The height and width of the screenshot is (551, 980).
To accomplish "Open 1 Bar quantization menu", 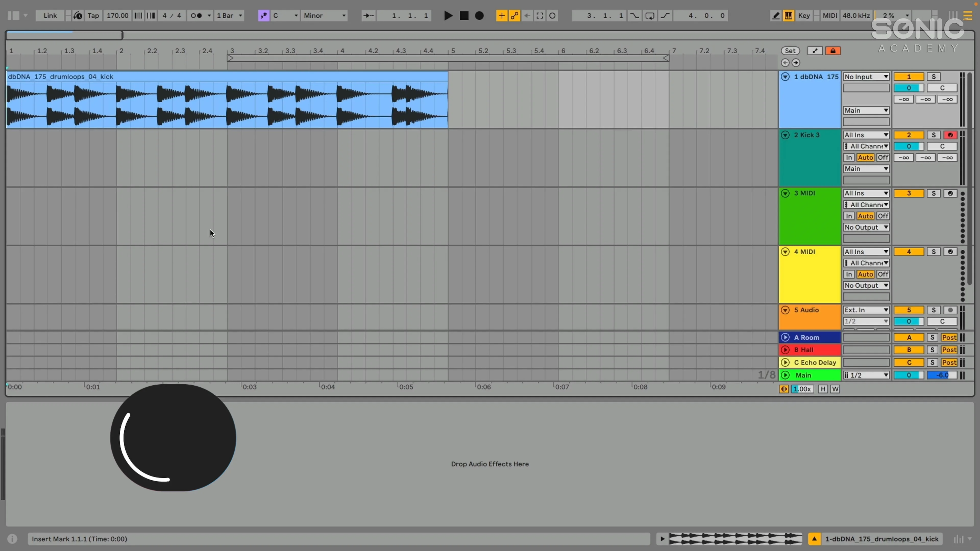I will coord(229,16).
